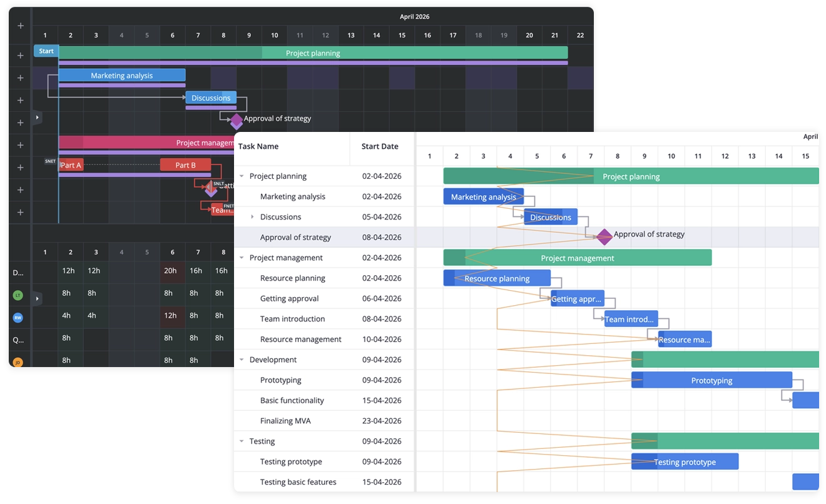Expand the dark Gantt chart's collapsed side panel arrow

click(x=37, y=117)
